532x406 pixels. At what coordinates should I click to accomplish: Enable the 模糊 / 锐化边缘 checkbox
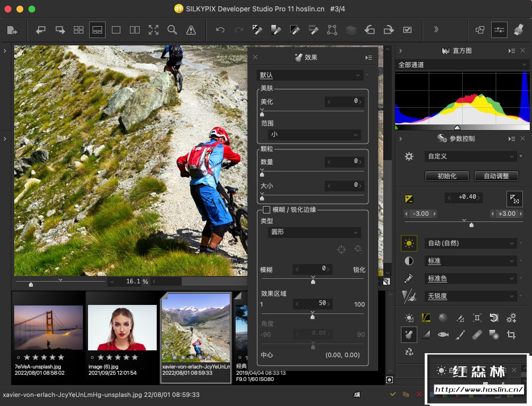click(x=266, y=210)
